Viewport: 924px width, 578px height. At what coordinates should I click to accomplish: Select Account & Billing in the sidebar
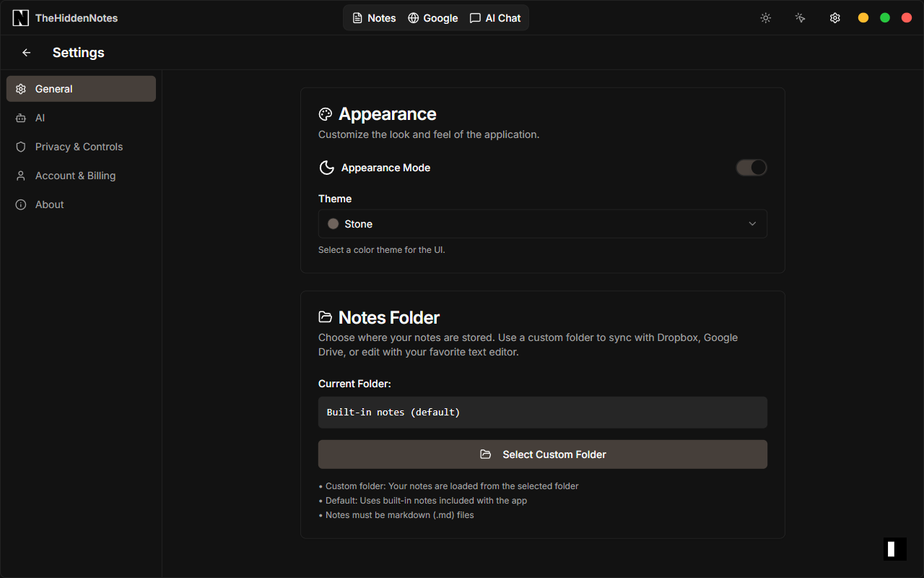[75, 176]
